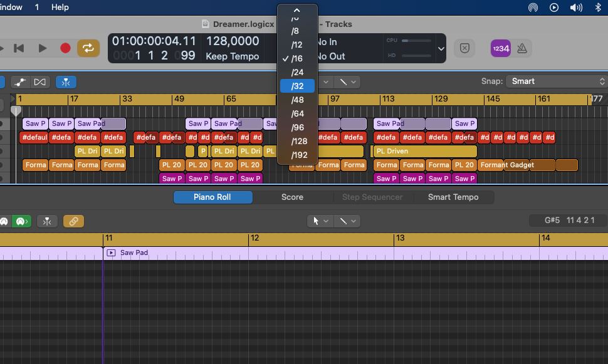Click the Now Playing icon in menu bar
This screenshot has height=364, width=608.
[x=554, y=8]
